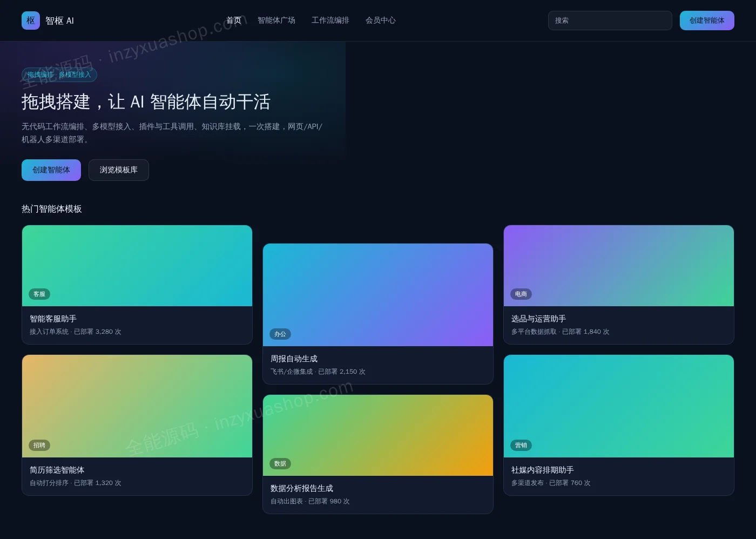Select the 拖拽编排 · 多模型接入 badge
The height and width of the screenshot is (539, 756).
pyautogui.click(x=59, y=75)
